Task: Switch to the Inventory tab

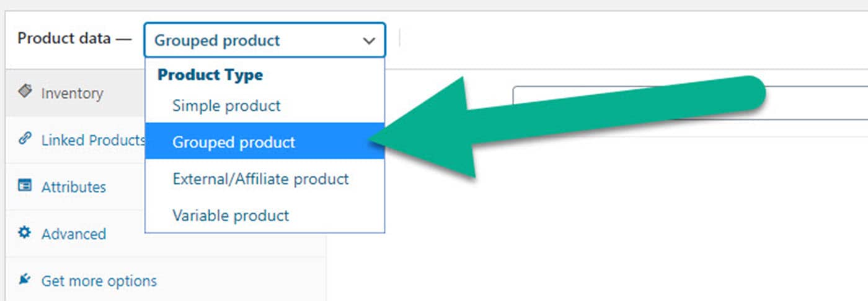Action: 72,94
